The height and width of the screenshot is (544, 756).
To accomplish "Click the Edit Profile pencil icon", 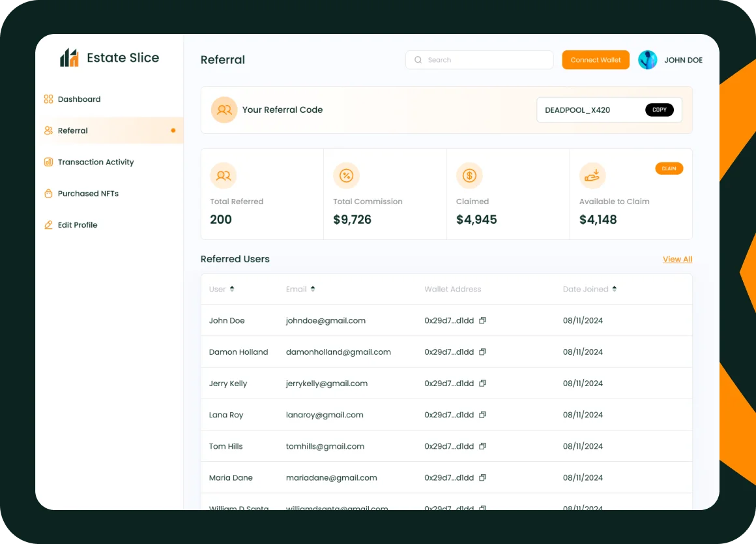I will (48, 225).
